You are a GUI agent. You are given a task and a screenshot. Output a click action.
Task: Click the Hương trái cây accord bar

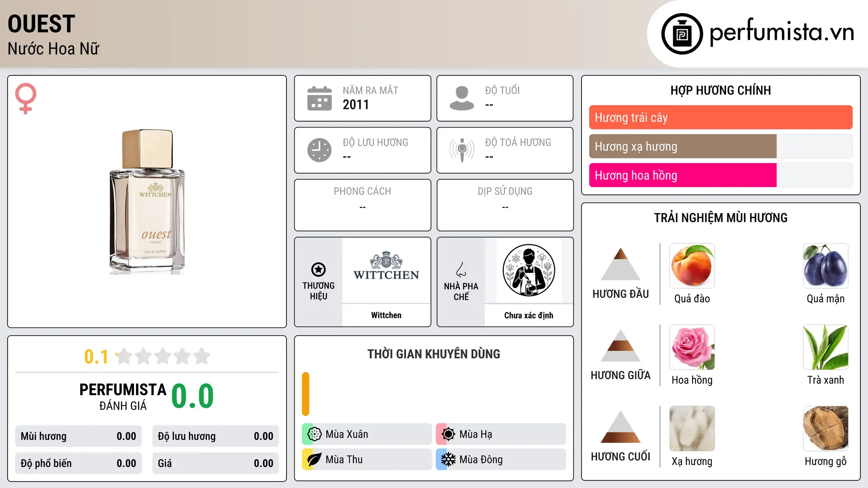tap(721, 117)
